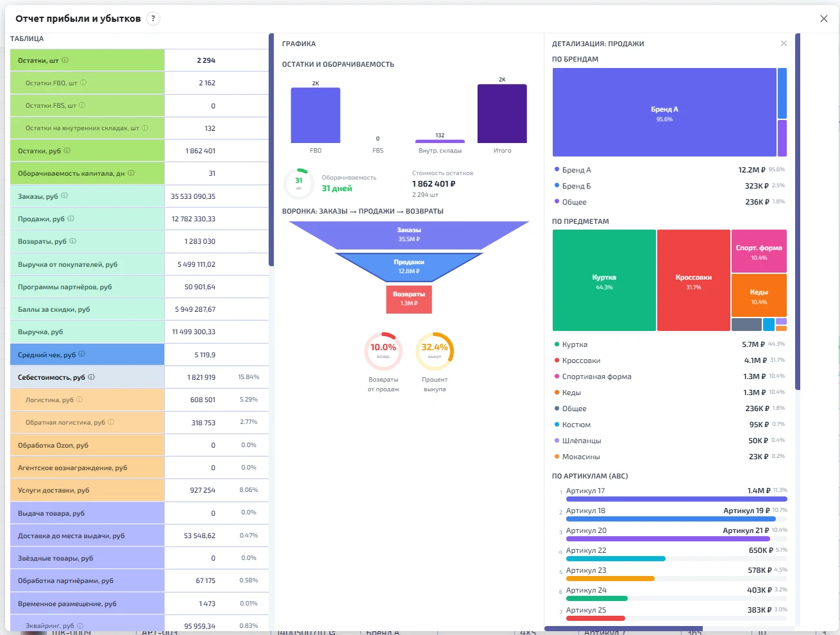The height and width of the screenshot is (635, 840).
Task: Click Шлёпанцы legend row
Action: pyautogui.click(x=669, y=441)
